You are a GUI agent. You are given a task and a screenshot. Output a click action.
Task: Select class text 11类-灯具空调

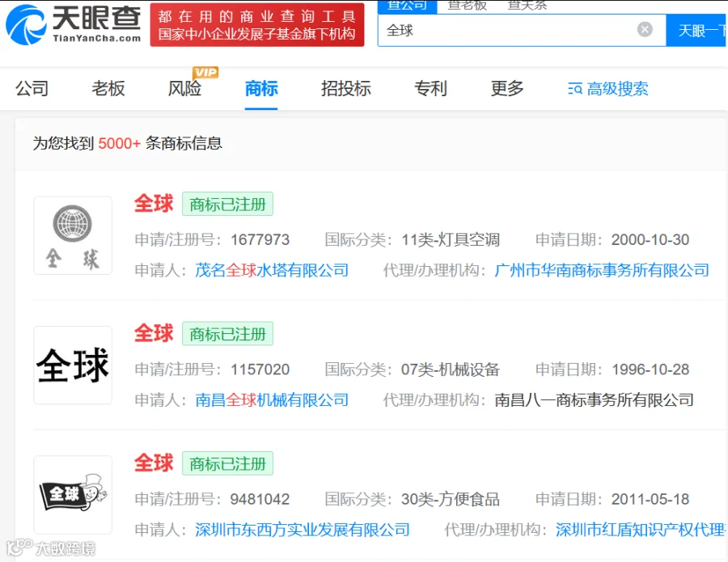point(451,239)
